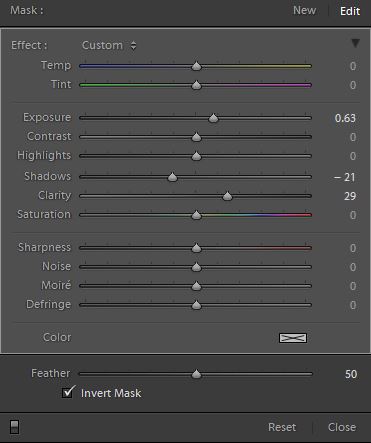Select the Exposure value 0.63 field
The height and width of the screenshot is (443, 371).
point(345,118)
